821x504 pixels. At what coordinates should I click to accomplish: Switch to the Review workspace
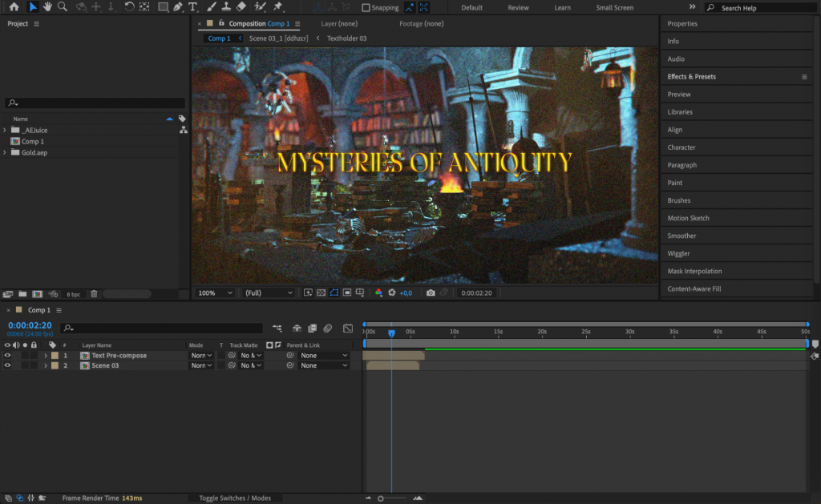point(518,7)
